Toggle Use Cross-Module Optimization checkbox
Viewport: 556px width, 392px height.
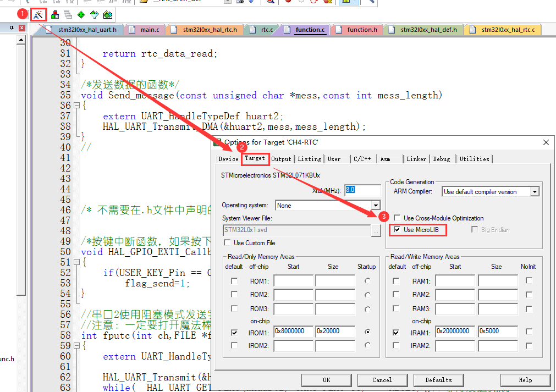coord(397,218)
